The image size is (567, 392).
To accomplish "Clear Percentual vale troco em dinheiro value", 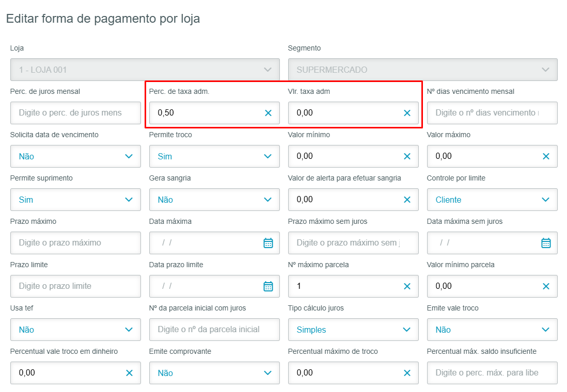I will point(129,373).
